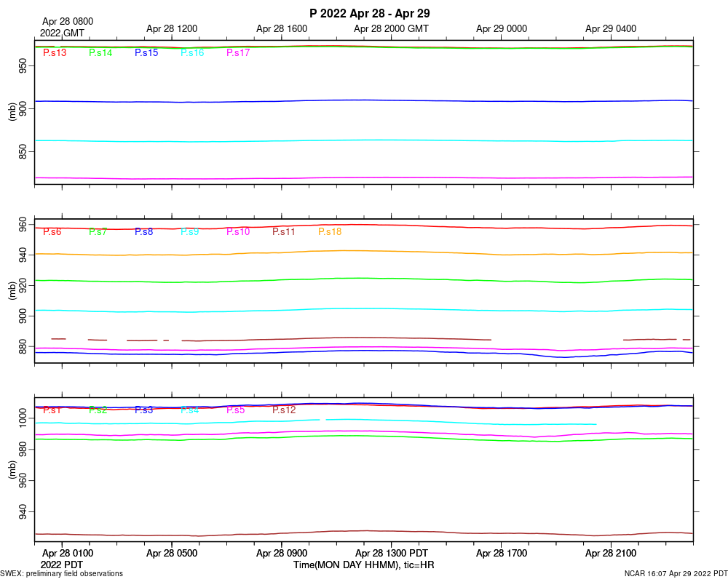Click the blue P.s8 legend label

click(x=144, y=231)
